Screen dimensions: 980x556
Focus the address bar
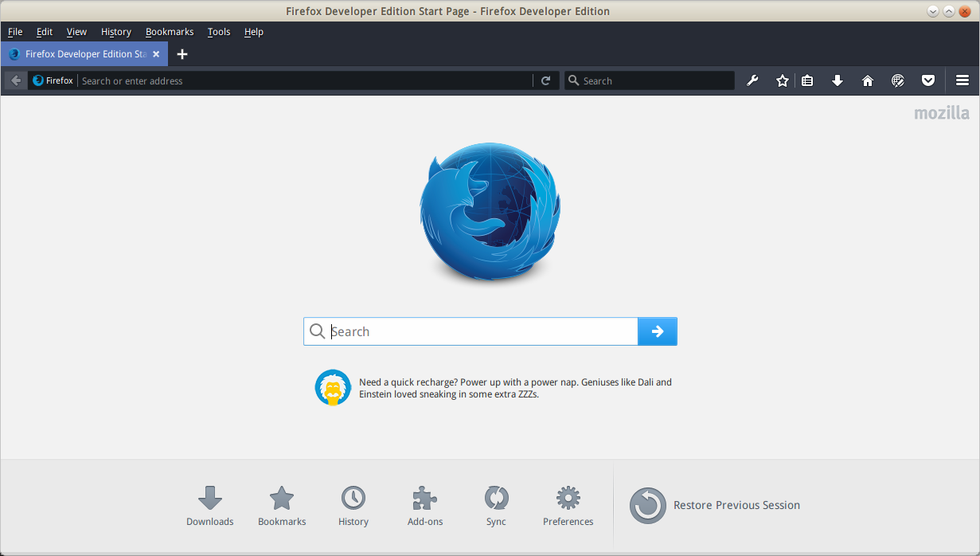click(303, 80)
